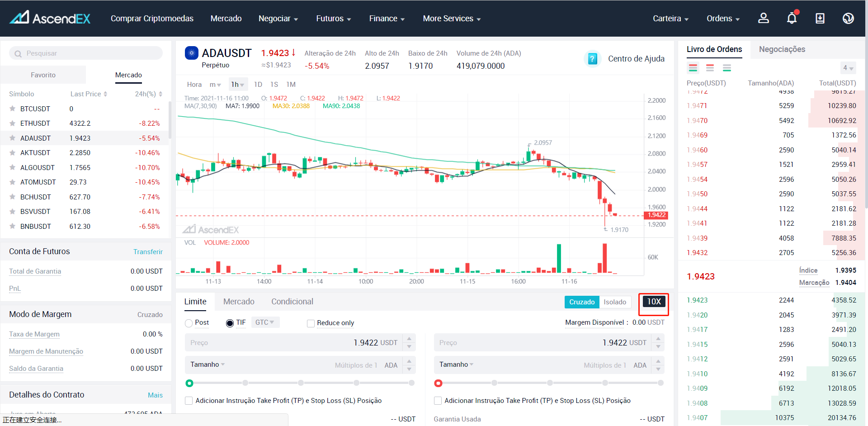Click the buy-side Preço input field
The height and width of the screenshot is (426, 868).
(294, 343)
